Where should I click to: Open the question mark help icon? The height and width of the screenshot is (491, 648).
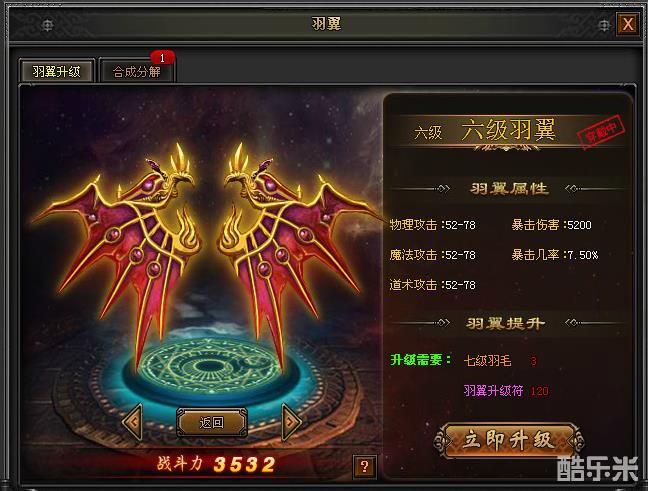coord(364,467)
